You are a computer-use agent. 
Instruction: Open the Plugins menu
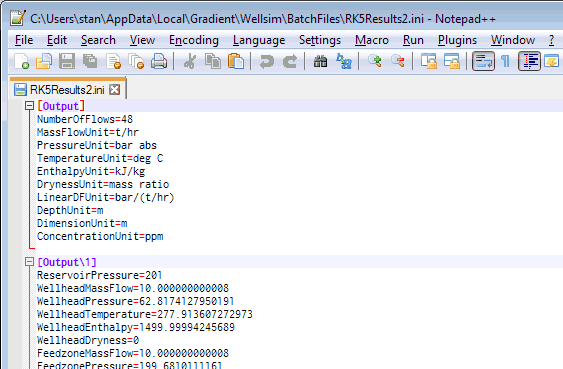[x=457, y=40]
